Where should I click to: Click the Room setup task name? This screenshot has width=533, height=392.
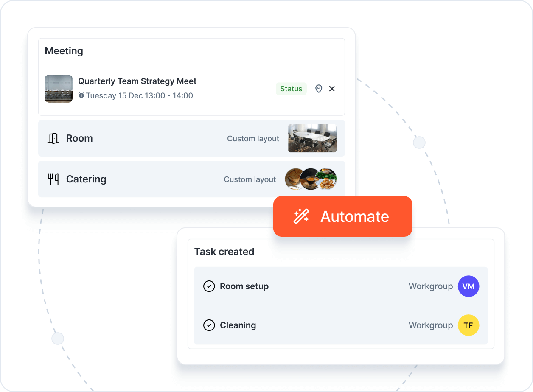pyautogui.click(x=244, y=286)
